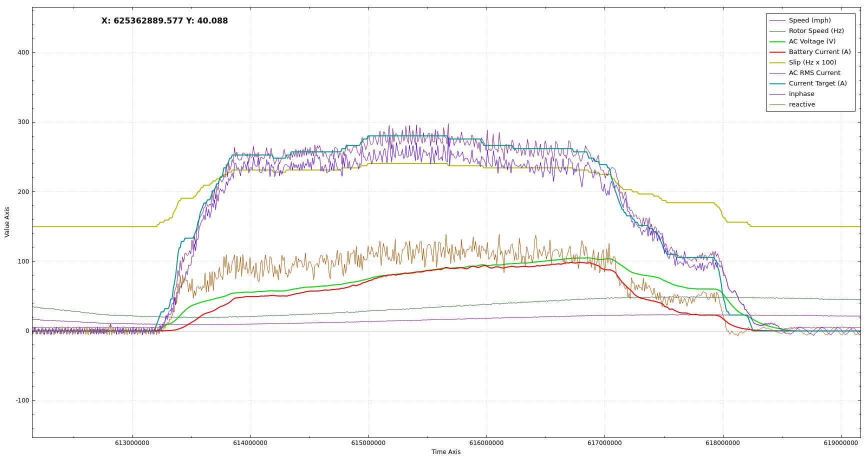Click the Speed (mph) legend label
Viewport: 868px width, 459px height.
click(x=809, y=20)
